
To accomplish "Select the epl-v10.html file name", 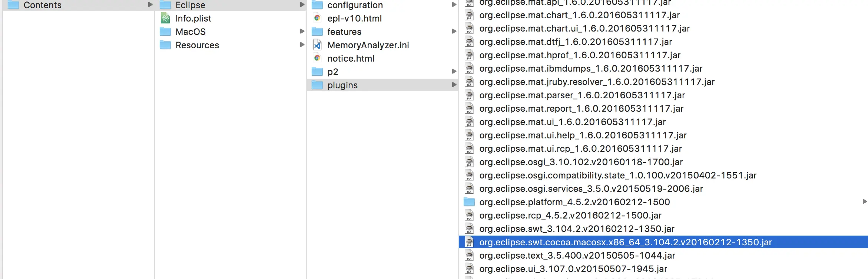I will [x=354, y=18].
